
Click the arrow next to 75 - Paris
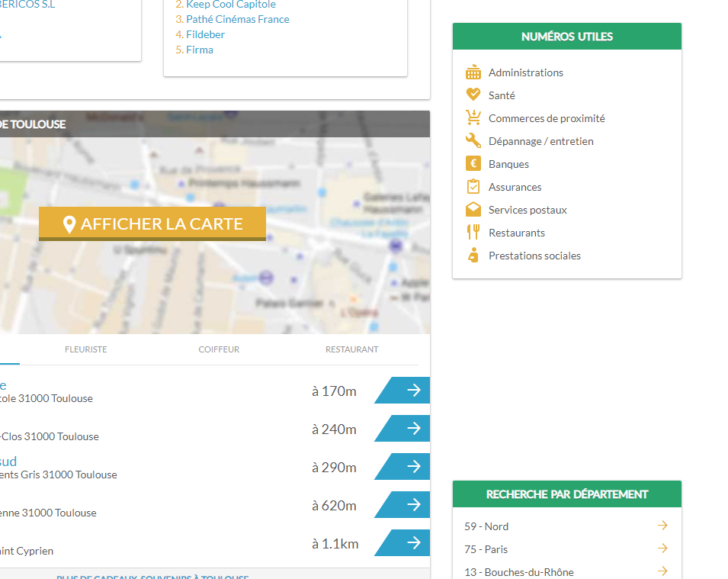coord(662,548)
